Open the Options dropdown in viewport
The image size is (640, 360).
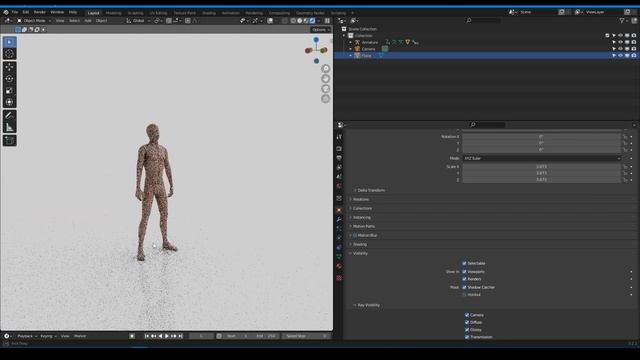click(320, 30)
